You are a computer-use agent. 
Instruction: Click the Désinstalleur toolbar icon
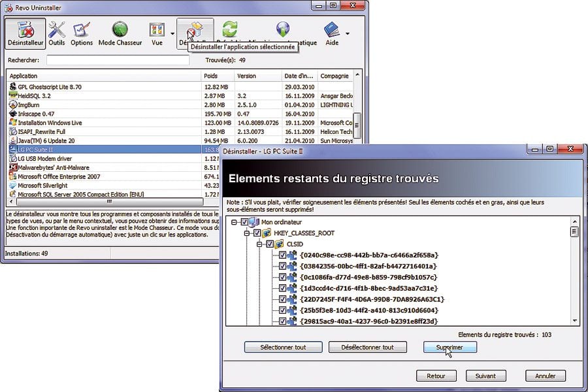point(26,30)
